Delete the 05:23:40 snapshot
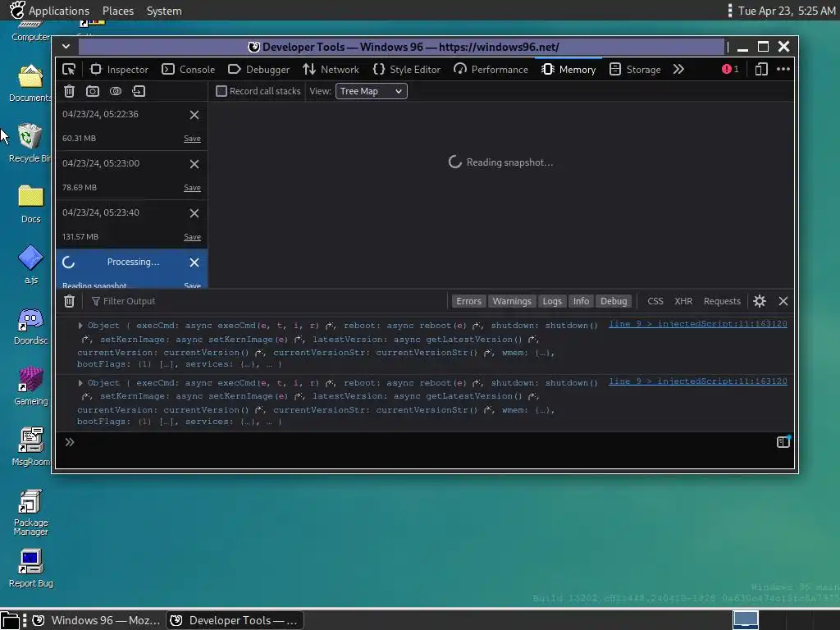The height and width of the screenshot is (630, 840). coord(194,213)
